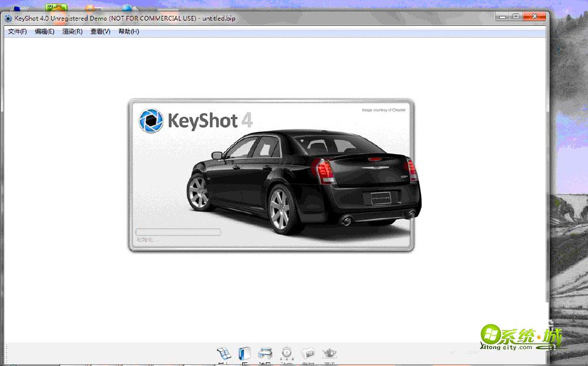Open the 帮助(H) menu
This screenshot has height=366, width=588.
coord(129,32)
